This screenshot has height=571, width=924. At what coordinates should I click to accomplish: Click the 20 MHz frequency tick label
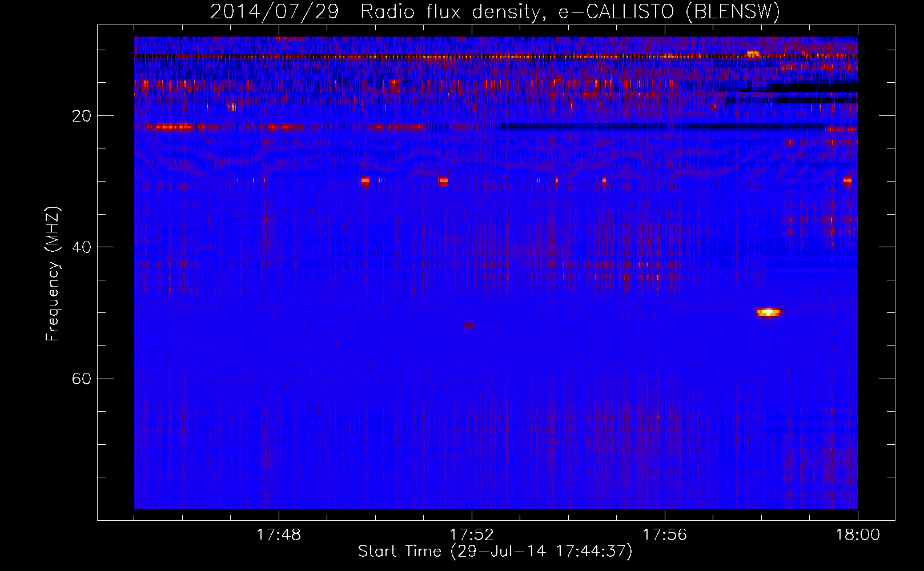[82, 116]
